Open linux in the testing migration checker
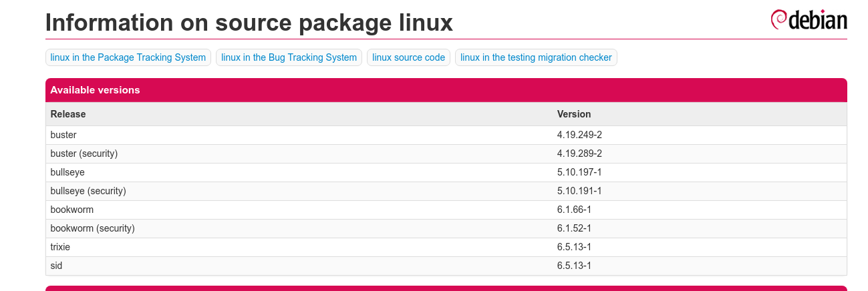The width and height of the screenshot is (868, 291). pos(536,57)
